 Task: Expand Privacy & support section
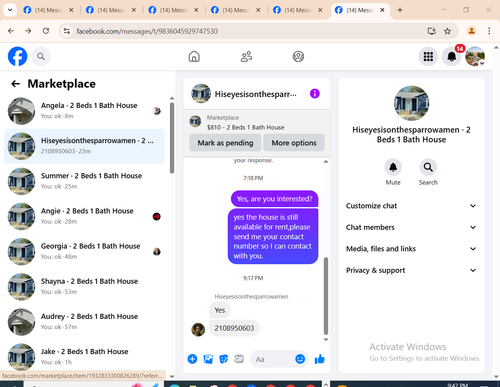[411, 270]
